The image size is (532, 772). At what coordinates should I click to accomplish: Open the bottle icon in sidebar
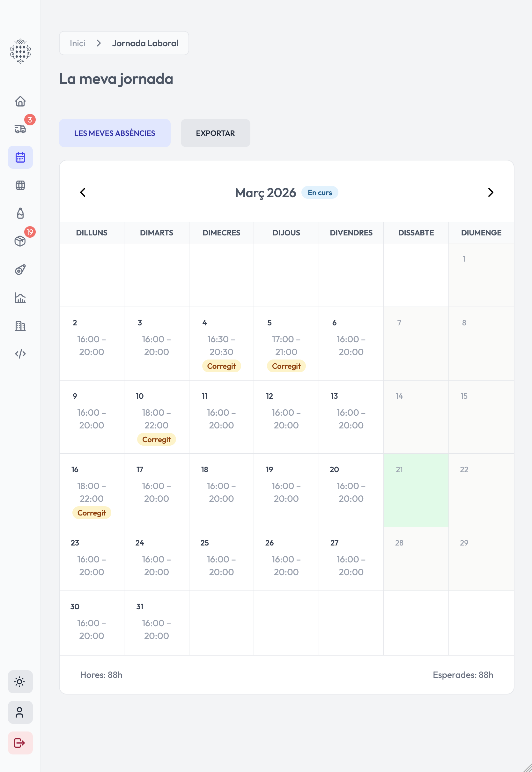point(20,213)
